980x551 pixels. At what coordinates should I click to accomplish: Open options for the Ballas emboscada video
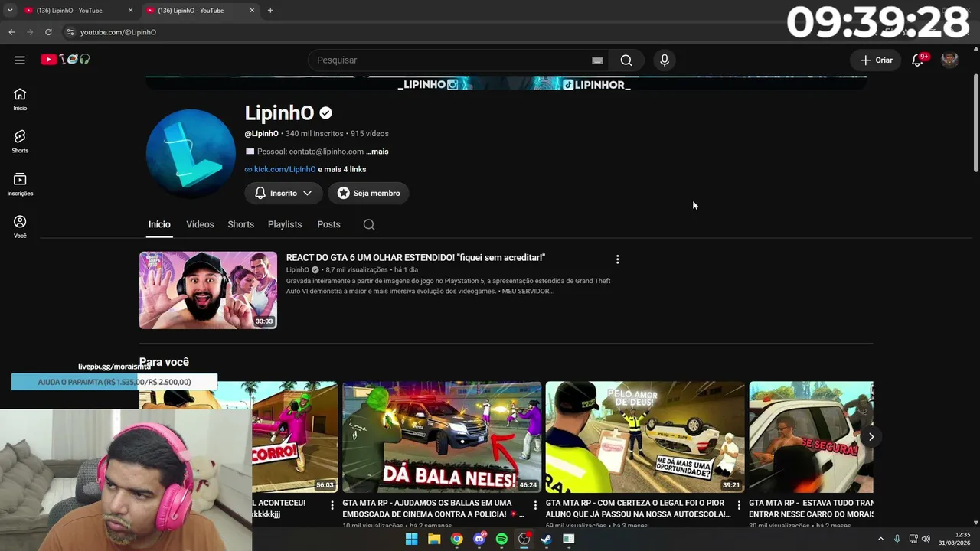click(535, 505)
